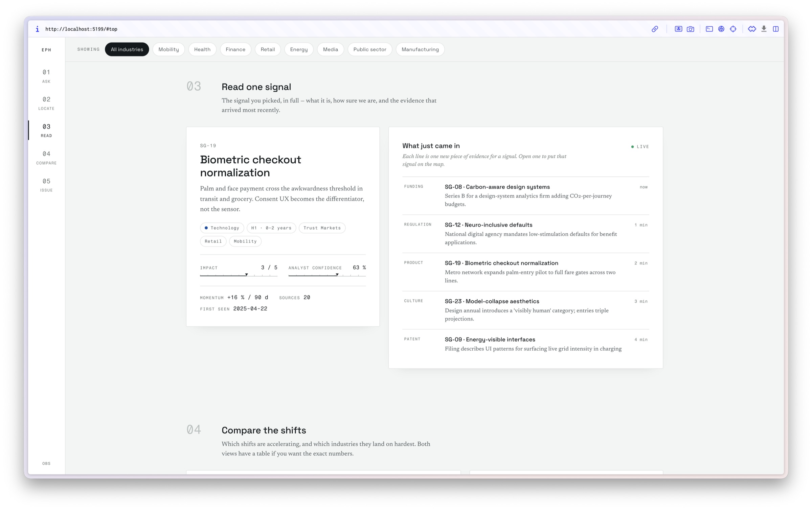The image size is (812, 510).
Task: Click the globe network icon
Action: (x=721, y=29)
